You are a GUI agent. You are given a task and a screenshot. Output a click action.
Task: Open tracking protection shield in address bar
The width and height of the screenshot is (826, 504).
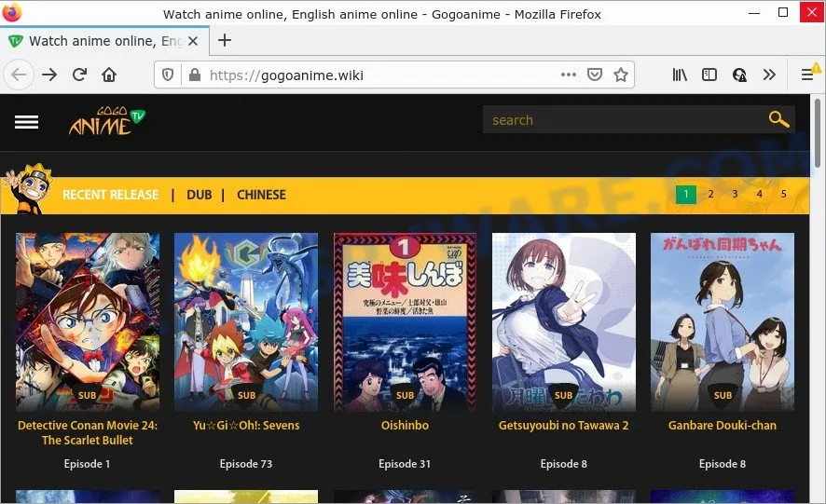click(x=168, y=75)
